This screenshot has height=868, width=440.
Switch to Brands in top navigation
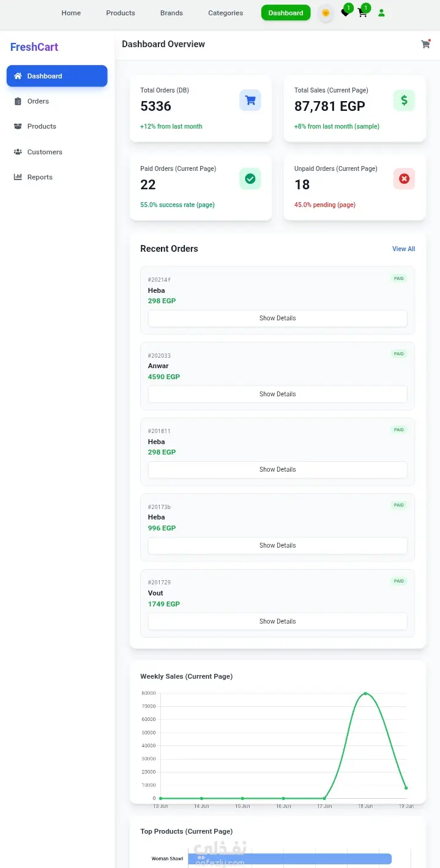pyautogui.click(x=171, y=13)
